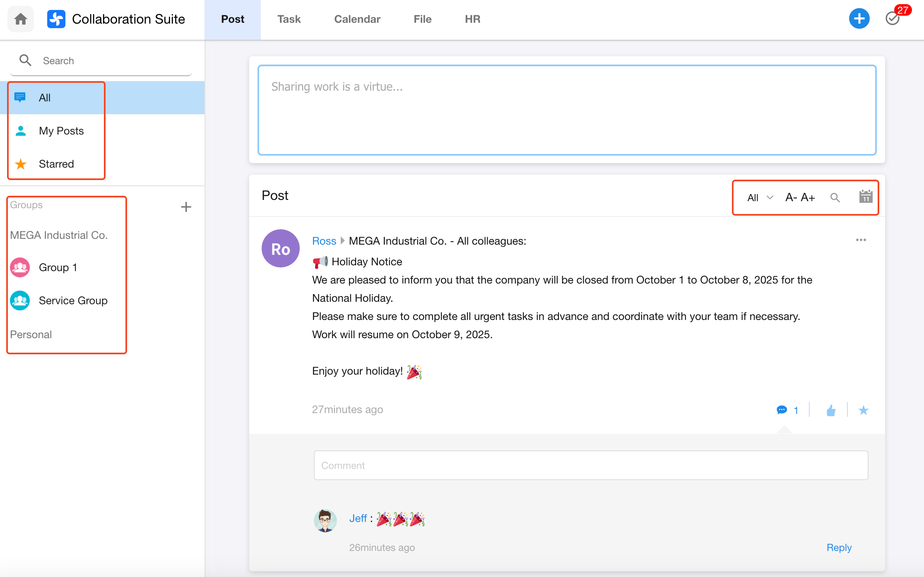Viewport: 924px width, 577px height.
Task: Click the blue plus create button
Action: (x=859, y=19)
